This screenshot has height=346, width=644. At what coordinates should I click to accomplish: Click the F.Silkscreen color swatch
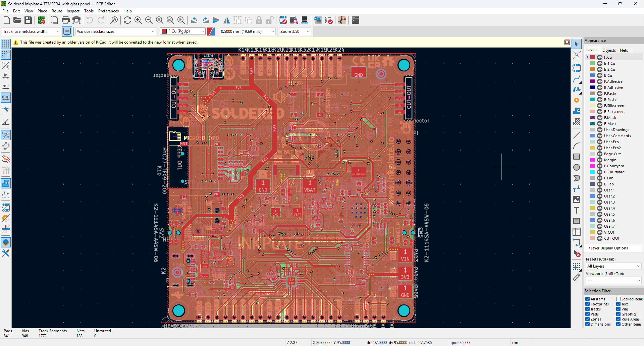[593, 106]
